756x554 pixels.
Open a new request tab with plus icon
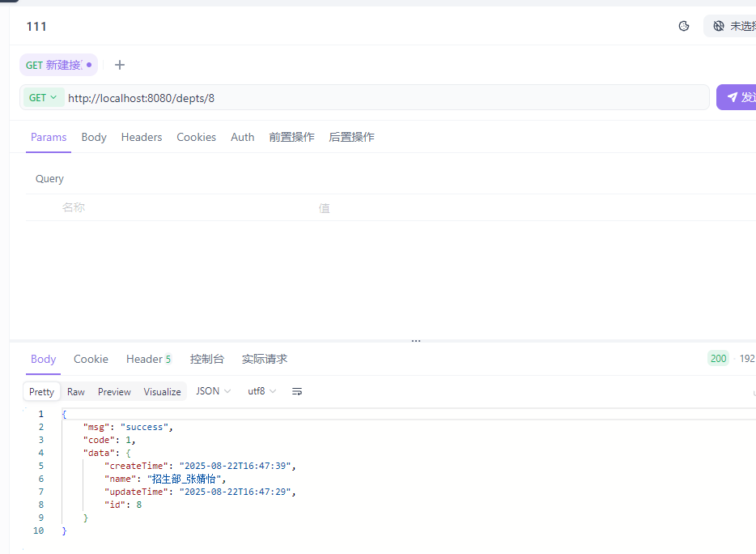120,65
